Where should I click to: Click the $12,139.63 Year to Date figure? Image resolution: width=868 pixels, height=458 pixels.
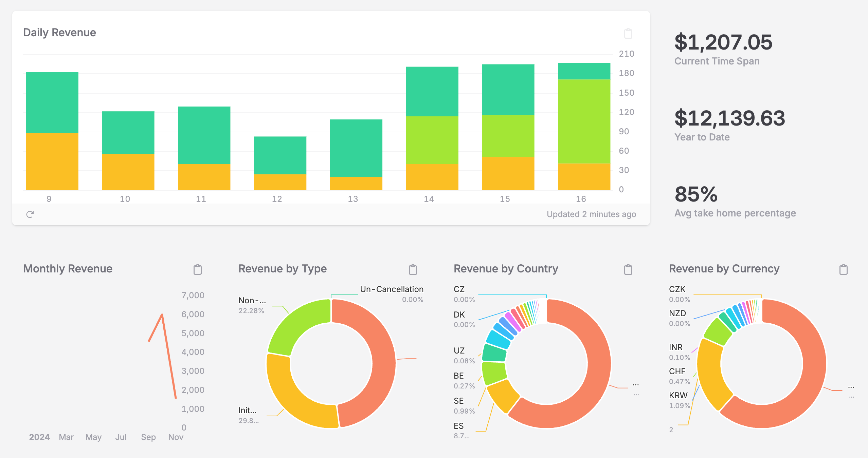point(729,118)
